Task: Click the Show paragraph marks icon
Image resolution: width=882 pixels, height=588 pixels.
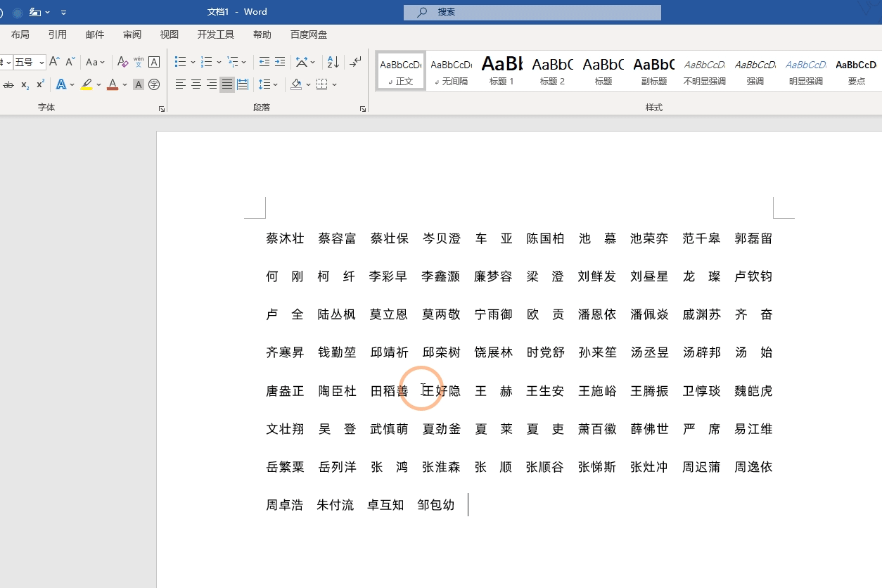Action: tap(356, 62)
